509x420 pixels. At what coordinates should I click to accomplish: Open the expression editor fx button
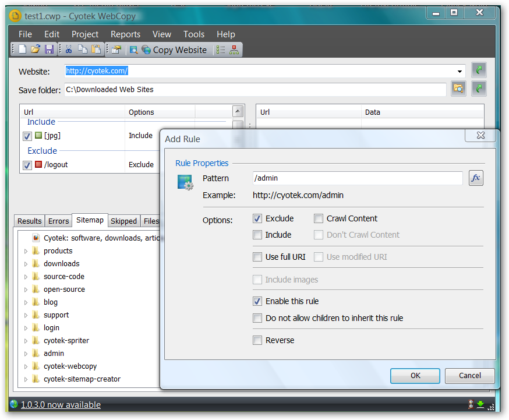tap(476, 178)
